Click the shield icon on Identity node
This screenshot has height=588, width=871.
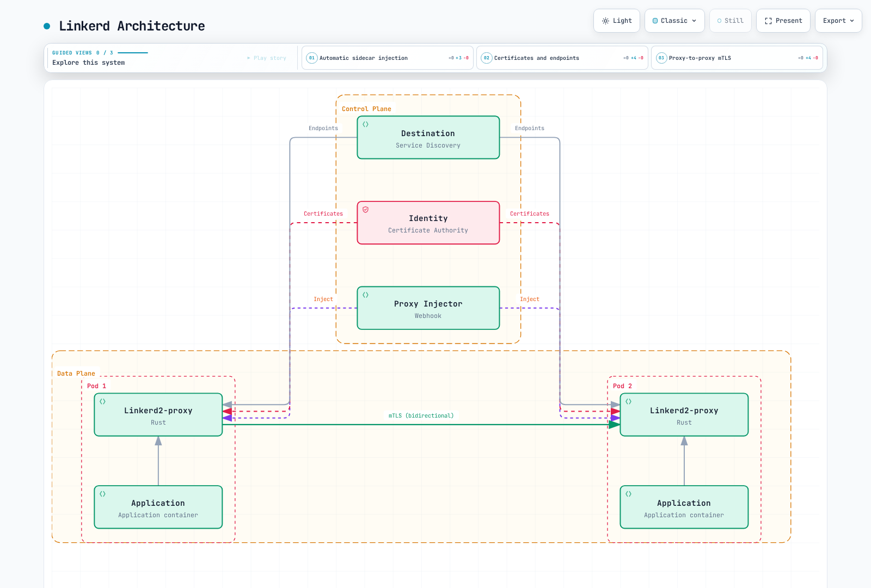coord(366,210)
